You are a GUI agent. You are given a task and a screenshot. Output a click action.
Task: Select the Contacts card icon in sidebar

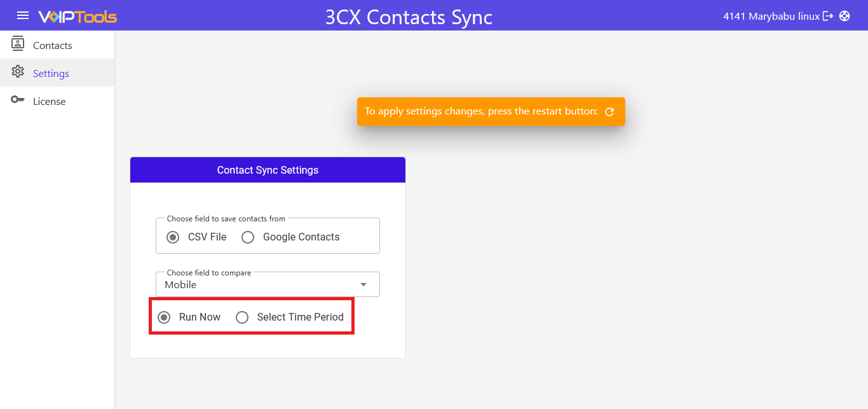click(x=18, y=45)
